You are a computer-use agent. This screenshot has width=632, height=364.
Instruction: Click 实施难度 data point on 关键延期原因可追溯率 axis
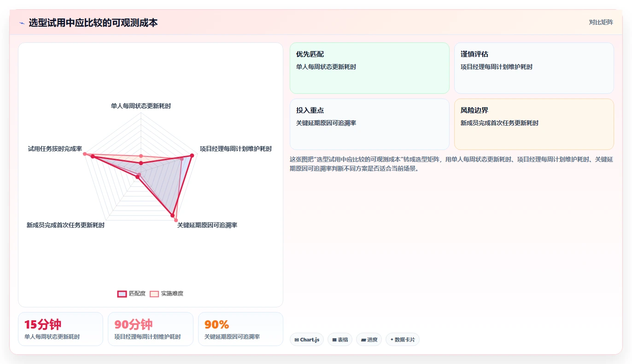point(176,220)
